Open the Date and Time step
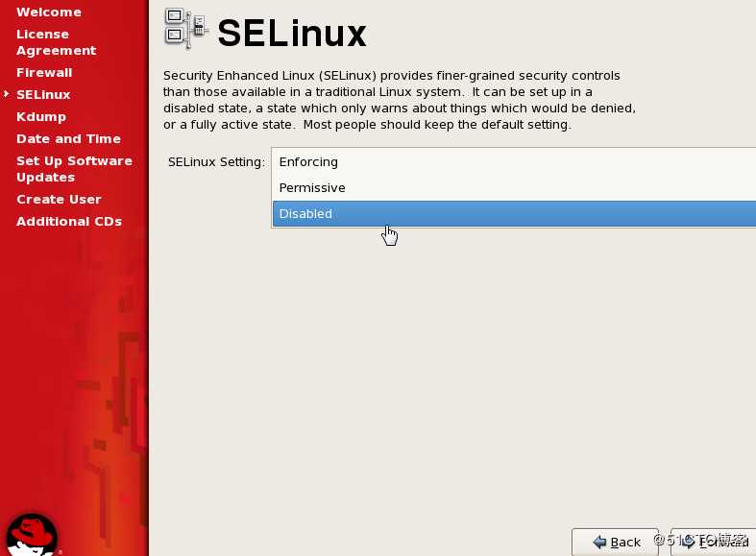This screenshot has width=756, height=556. 68,139
